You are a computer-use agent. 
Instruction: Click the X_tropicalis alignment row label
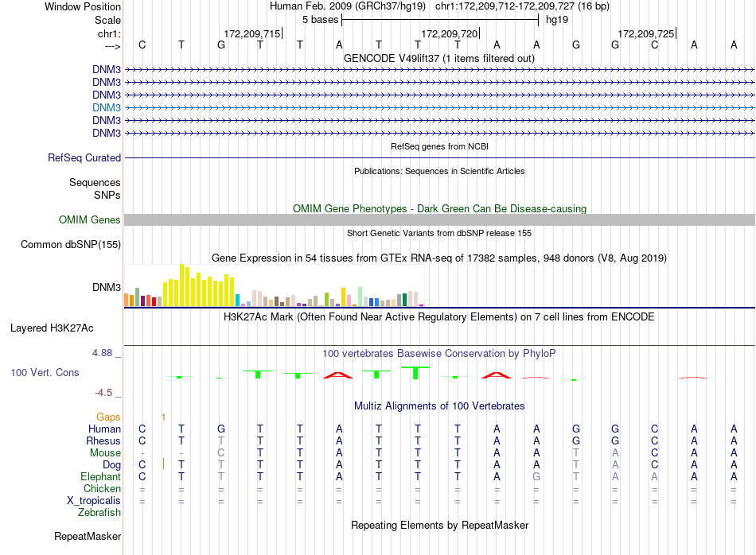[94, 501]
